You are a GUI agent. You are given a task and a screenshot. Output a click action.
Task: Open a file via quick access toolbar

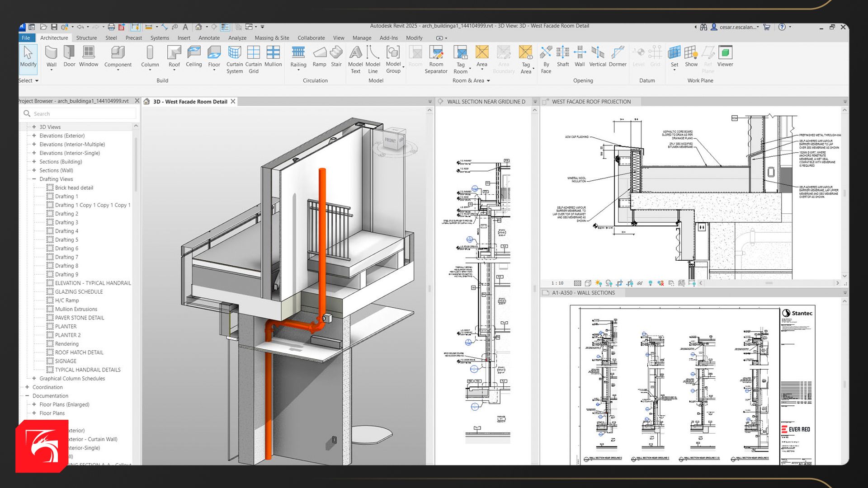(x=43, y=27)
